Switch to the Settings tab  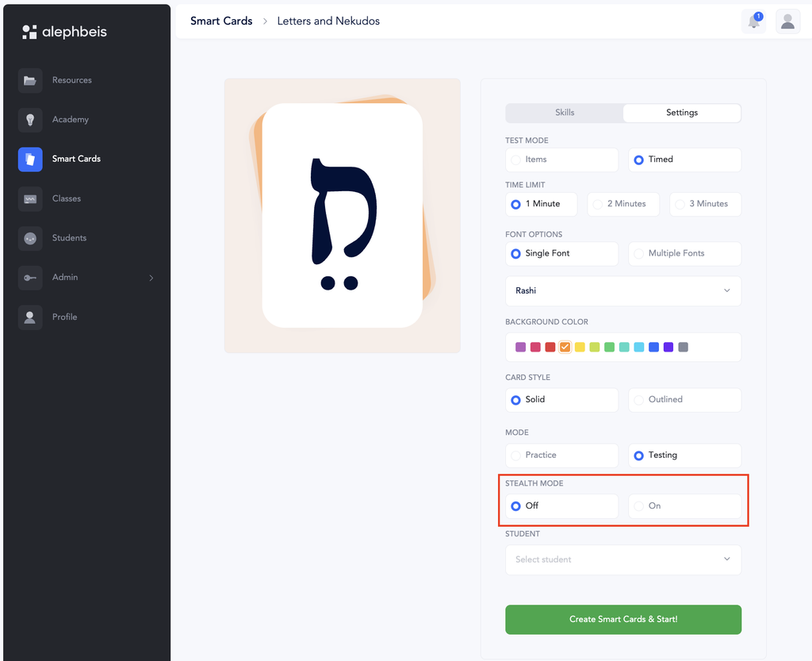[681, 113]
